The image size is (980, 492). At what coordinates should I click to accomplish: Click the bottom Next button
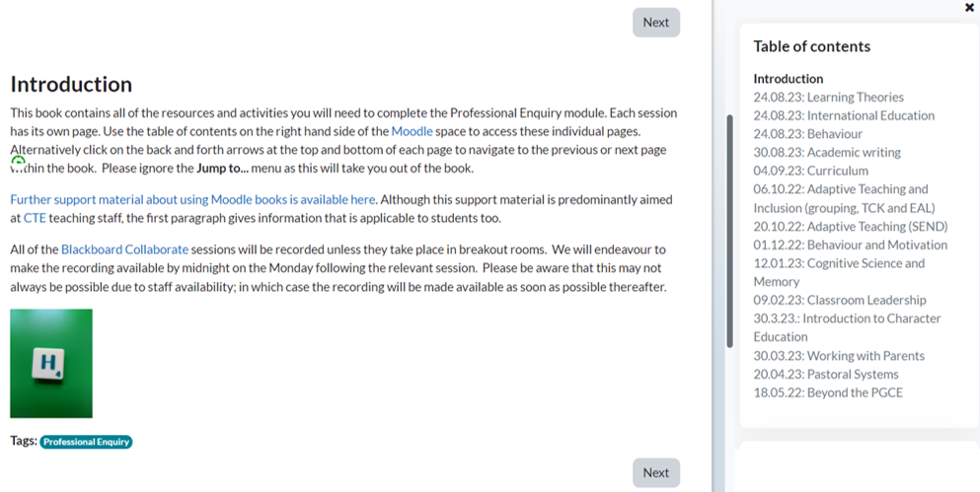(x=655, y=473)
